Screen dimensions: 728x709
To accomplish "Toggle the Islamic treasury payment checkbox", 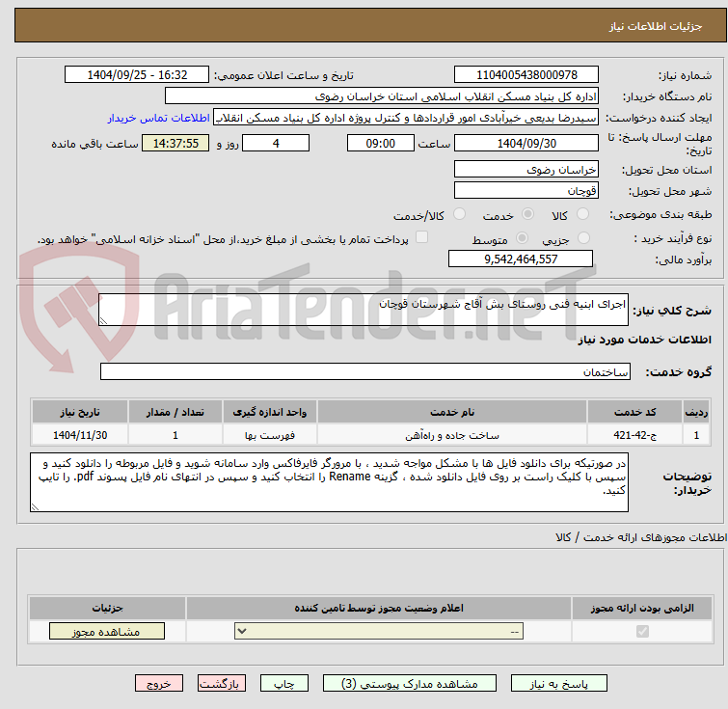I will click(421, 237).
